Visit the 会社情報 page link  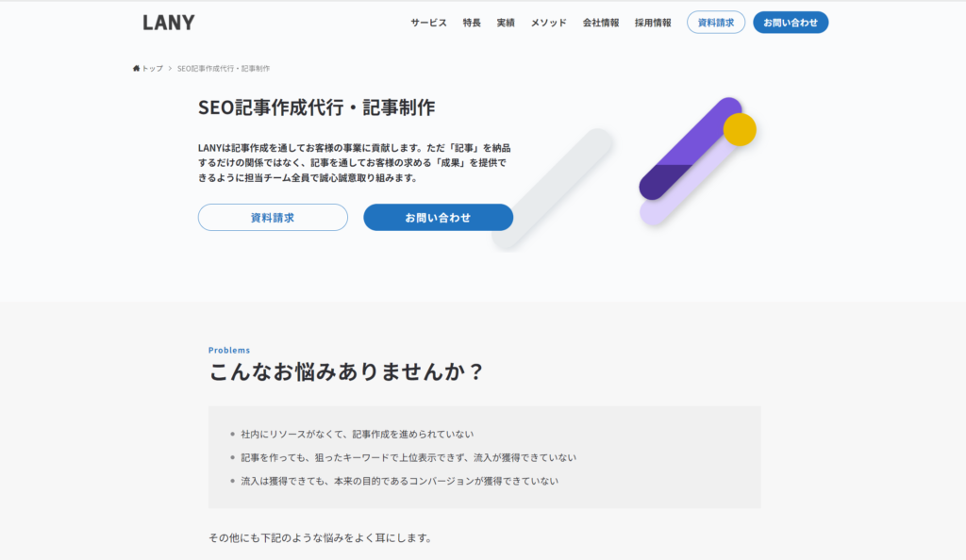(x=603, y=23)
